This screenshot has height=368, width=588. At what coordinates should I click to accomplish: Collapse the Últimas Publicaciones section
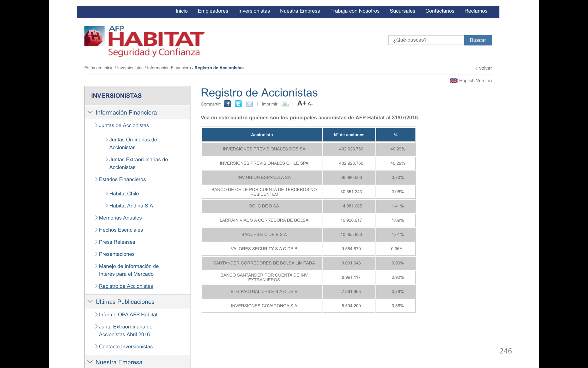coord(90,301)
